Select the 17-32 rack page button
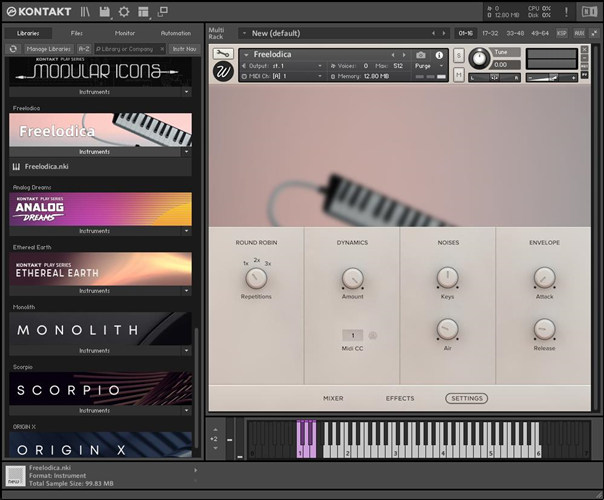 tap(490, 33)
